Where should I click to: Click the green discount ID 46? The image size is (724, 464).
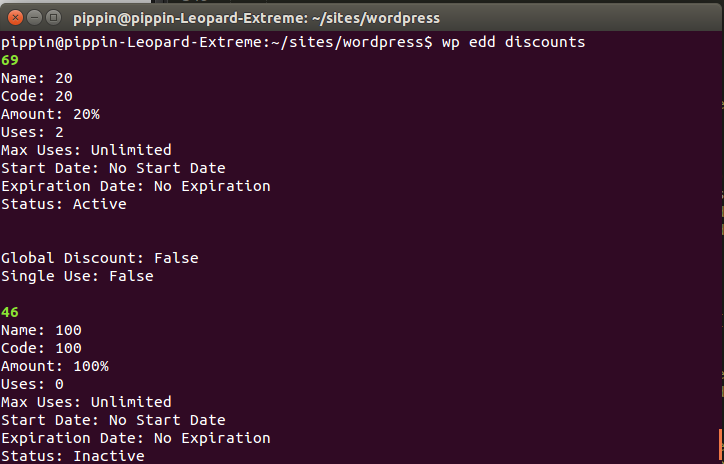[10, 312]
